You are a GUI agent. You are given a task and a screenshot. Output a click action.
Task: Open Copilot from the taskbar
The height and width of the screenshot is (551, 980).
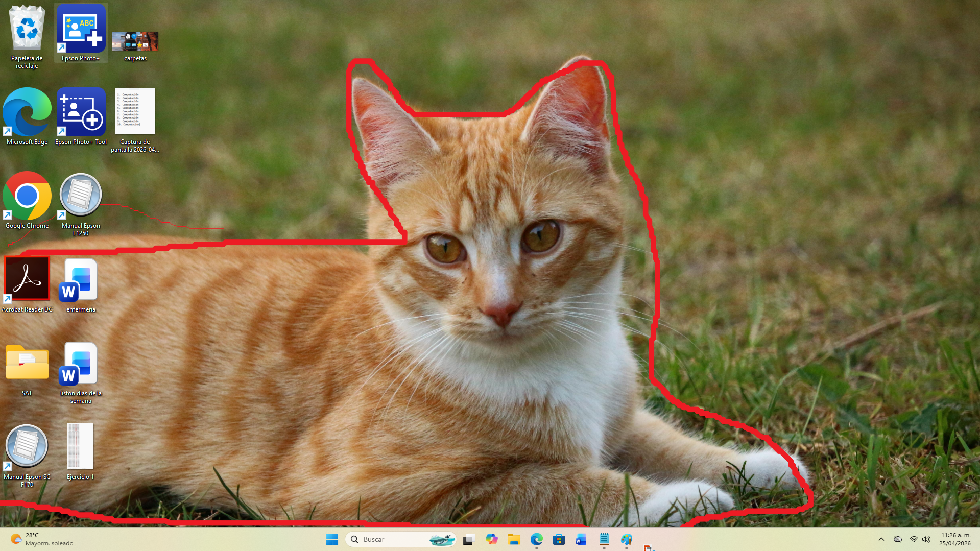[491, 539]
